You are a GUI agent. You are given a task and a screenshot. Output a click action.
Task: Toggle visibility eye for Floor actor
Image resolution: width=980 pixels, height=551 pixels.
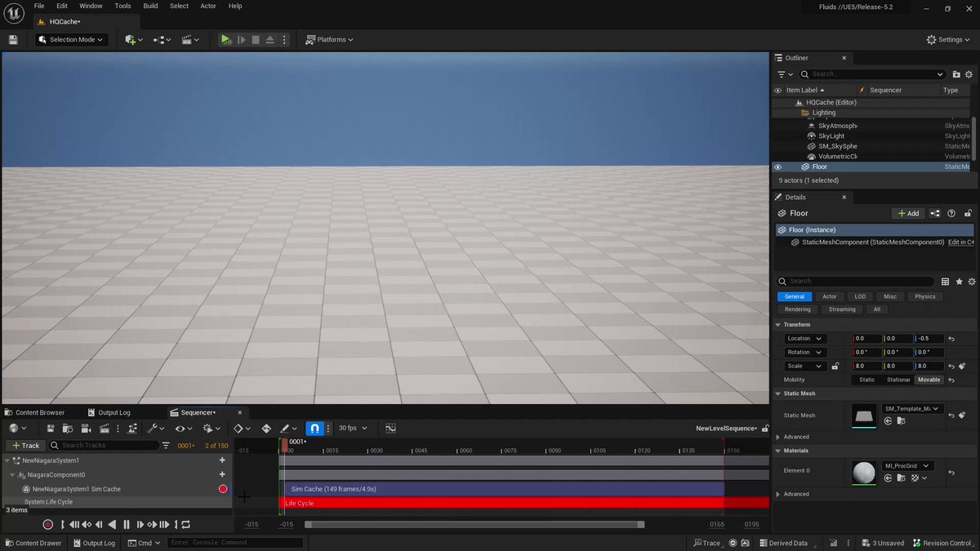(777, 167)
